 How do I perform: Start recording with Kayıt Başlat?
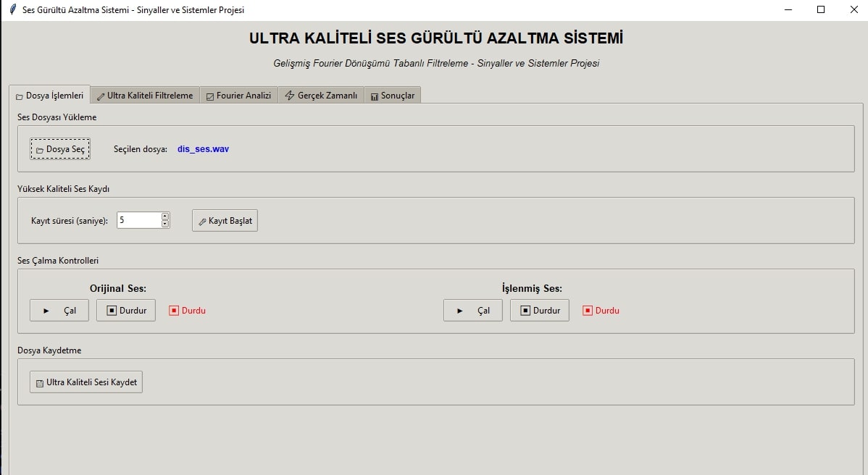point(225,221)
